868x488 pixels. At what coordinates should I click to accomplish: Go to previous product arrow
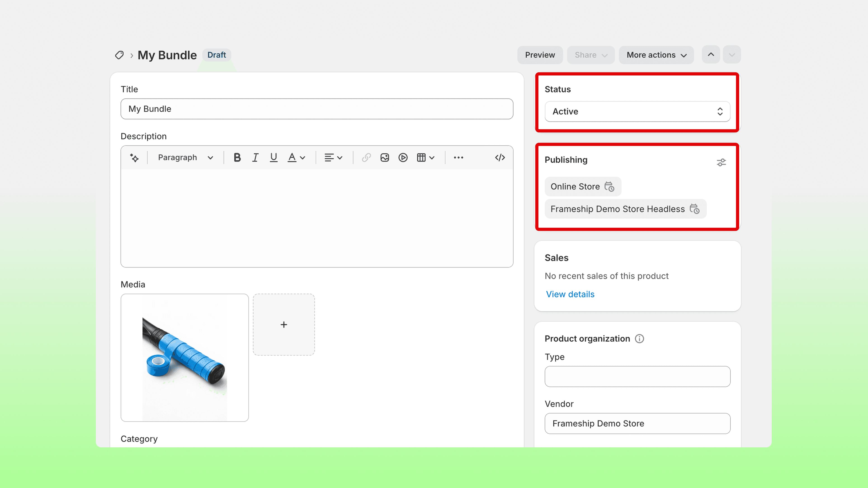pos(711,54)
